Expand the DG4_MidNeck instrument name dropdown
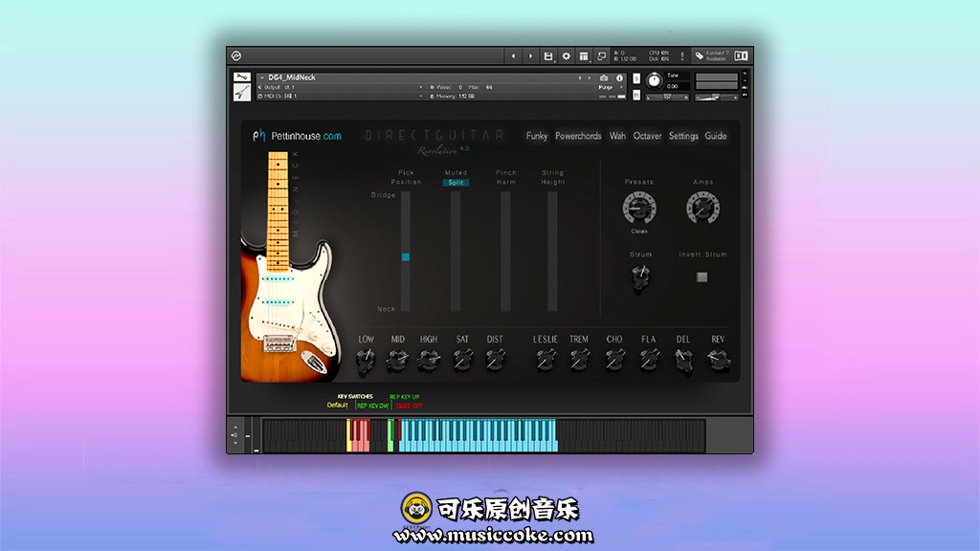980x551 pixels. (x=262, y=77)
